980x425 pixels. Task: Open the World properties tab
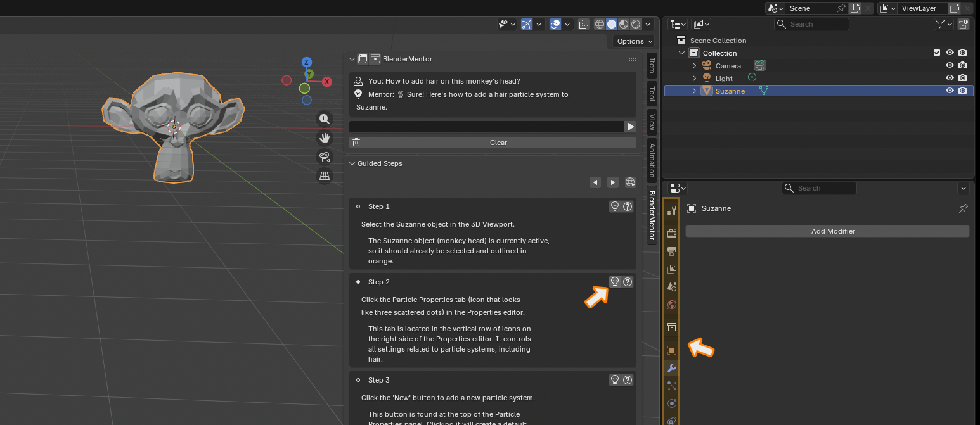[672, 304]
